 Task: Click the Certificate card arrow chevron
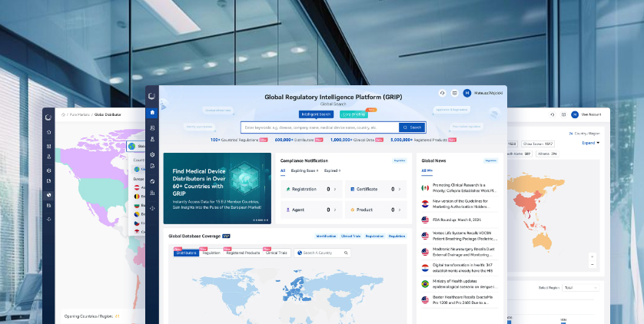[x=399, y=189]
